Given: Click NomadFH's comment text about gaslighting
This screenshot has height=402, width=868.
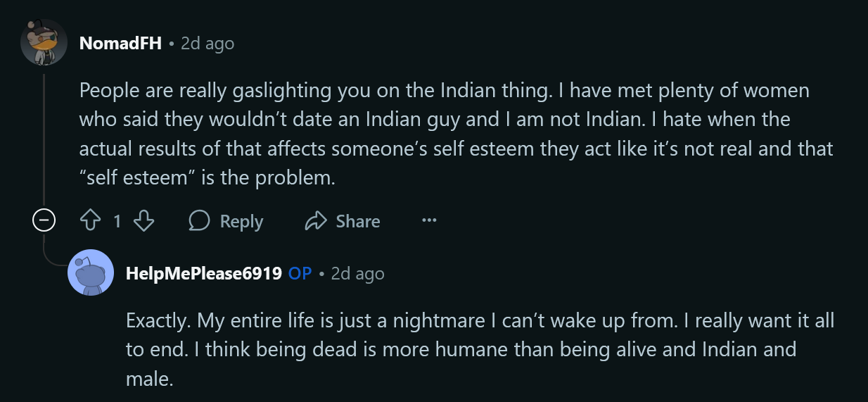Looking at the screenshot, I should pos(443,134).
